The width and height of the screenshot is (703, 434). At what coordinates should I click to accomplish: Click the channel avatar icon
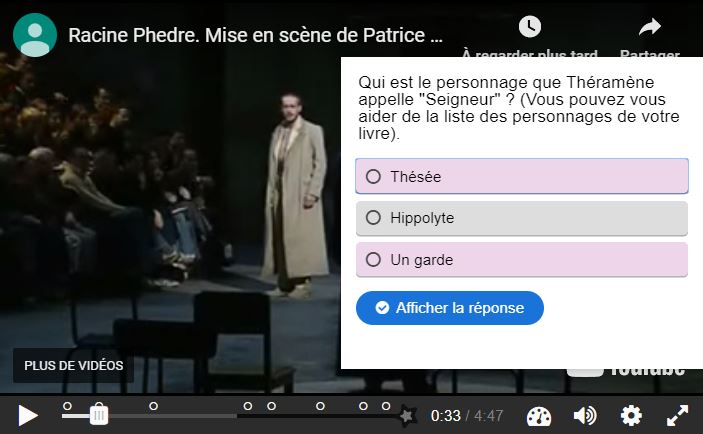coord(35,35)
